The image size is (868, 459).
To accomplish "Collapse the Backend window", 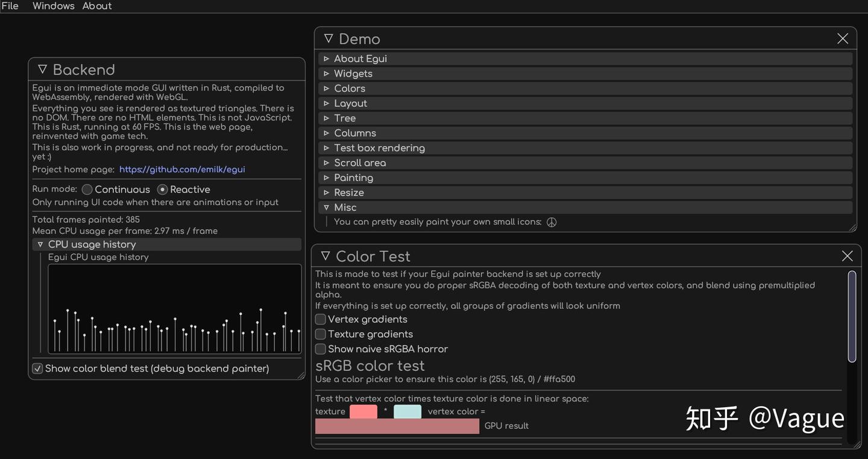I will pos(42,69).
